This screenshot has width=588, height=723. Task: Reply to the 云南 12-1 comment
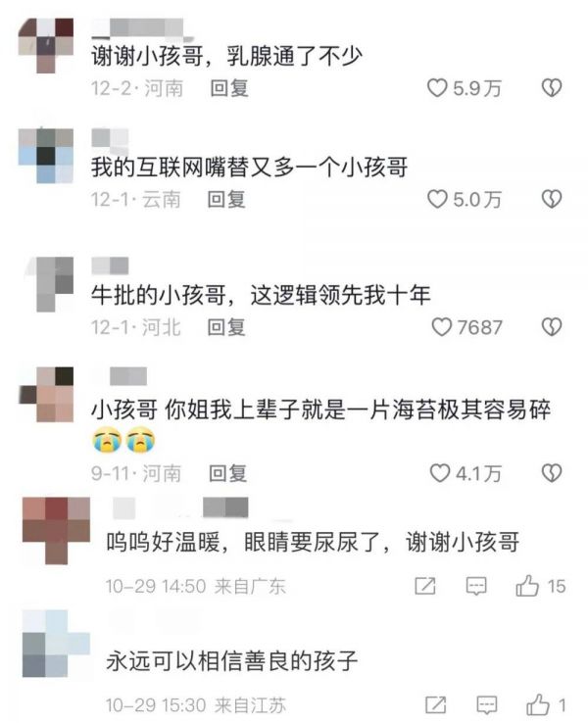(x=226, y=200)
